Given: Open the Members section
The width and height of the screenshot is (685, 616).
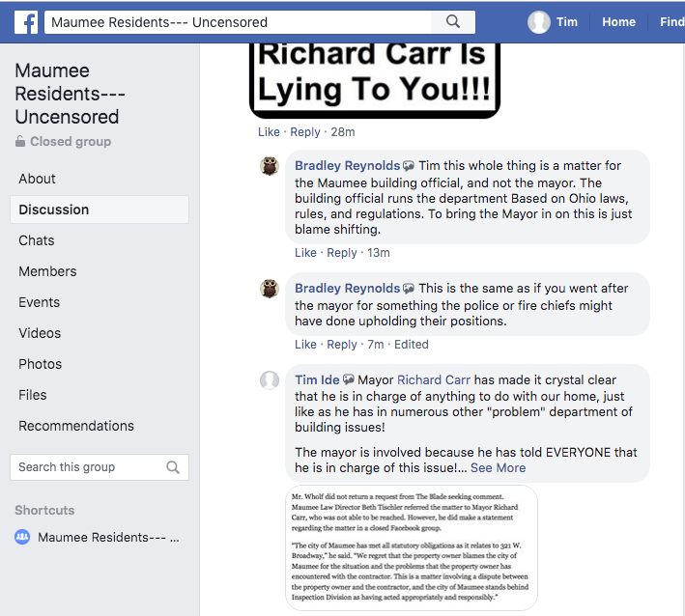Looking at the screenshot, I should [47, 271].
